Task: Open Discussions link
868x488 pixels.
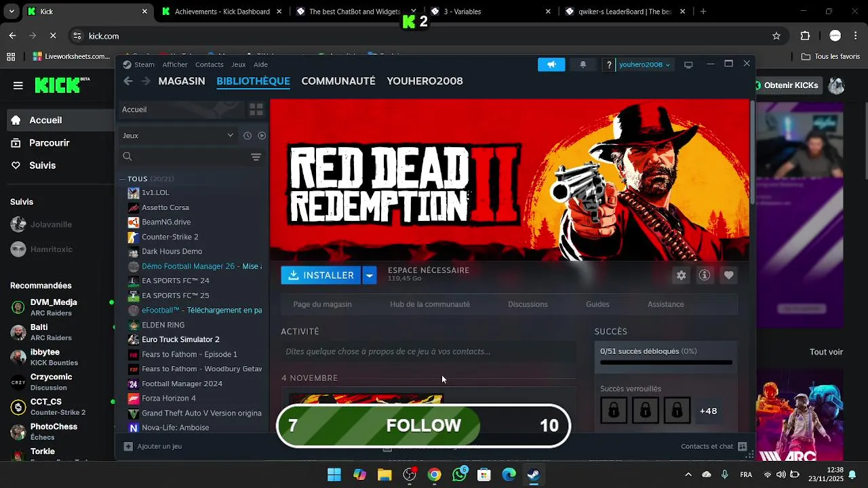Action: [528, 304]
